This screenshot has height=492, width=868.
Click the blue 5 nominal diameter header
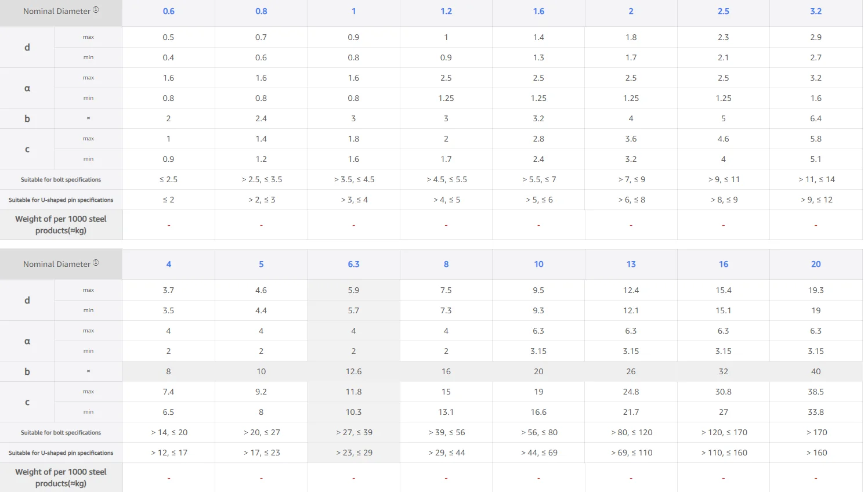pos(261,264)
